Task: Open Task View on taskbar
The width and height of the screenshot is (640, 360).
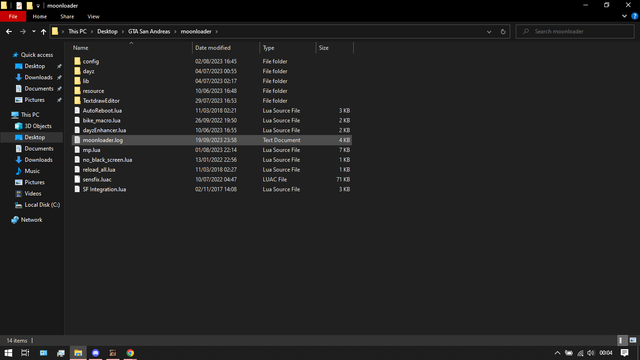Action: tap(25, 353)
